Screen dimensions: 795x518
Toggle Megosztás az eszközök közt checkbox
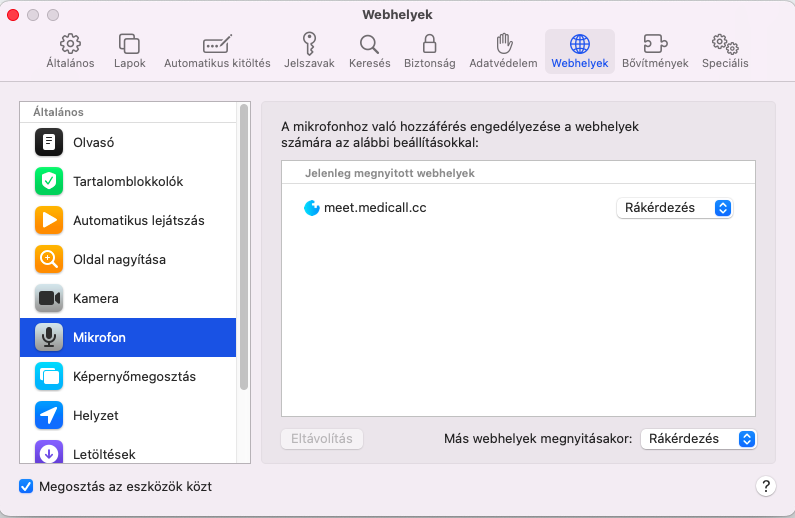[26, 487]
